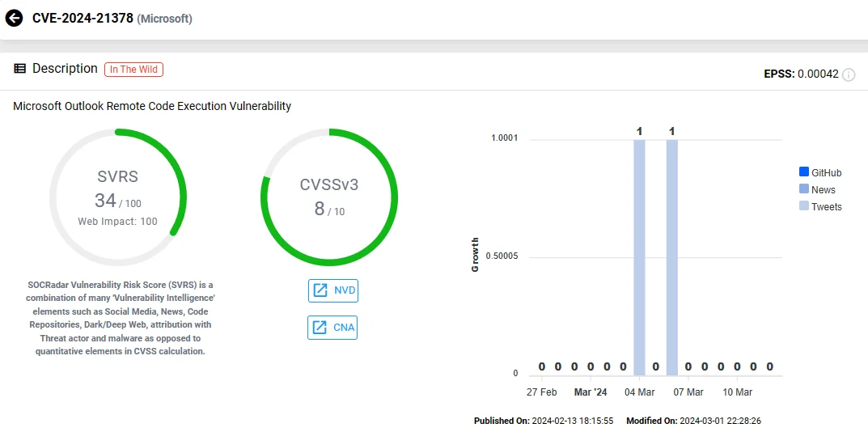The image size is (868, 432).
Task: Click the GitHub blue legend swatch
Action: click(x=804, y=172)
